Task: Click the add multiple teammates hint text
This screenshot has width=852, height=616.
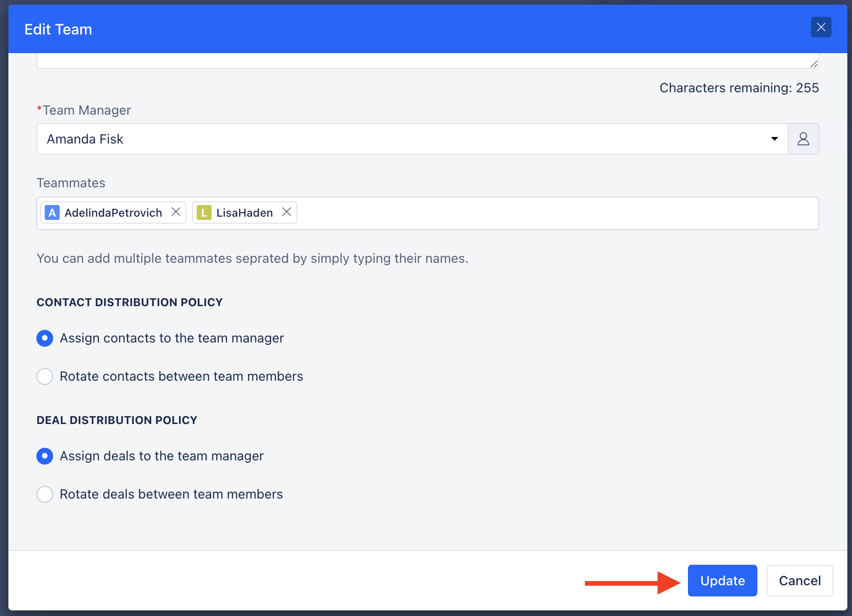Action: [x=252, y=259]
